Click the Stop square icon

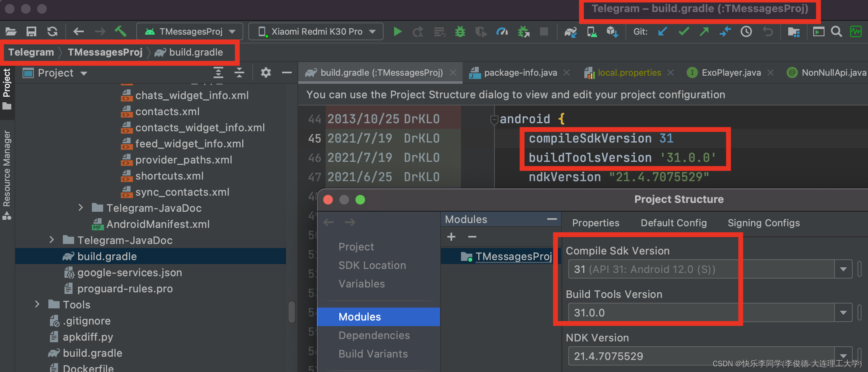pyautogui.click(x=544, y=31)
